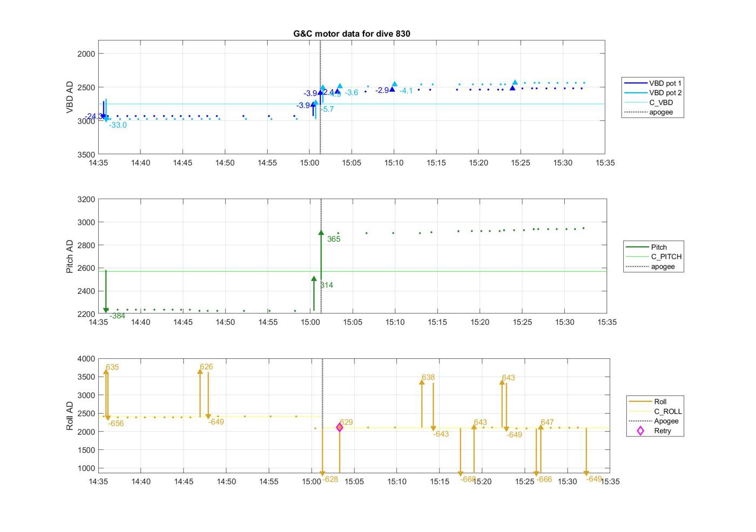Click the '-384' pitch move label
This screenshot has width=756, height=532.
point(117,316)
